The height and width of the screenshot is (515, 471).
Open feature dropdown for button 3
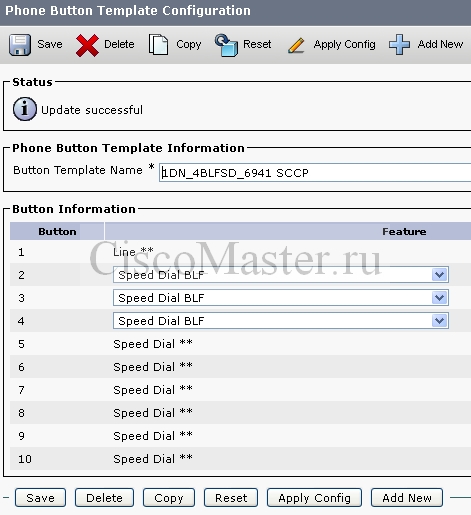click(281, 298)
